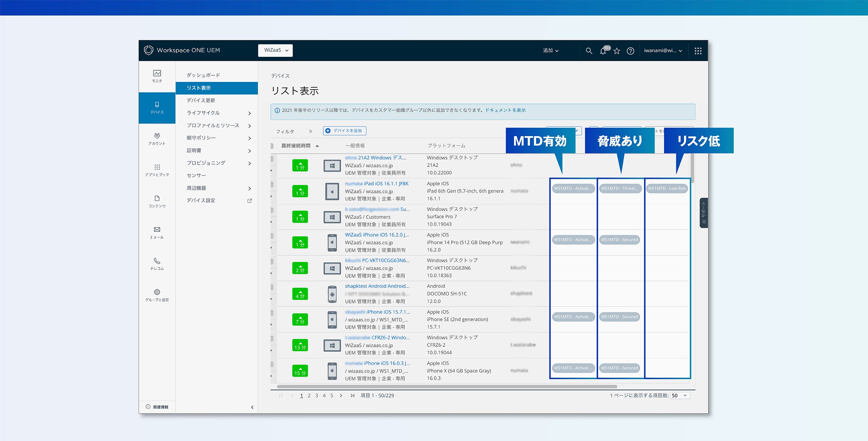Open the side support tab
Viewport: 868px width, 441px height.
[704, 213]
